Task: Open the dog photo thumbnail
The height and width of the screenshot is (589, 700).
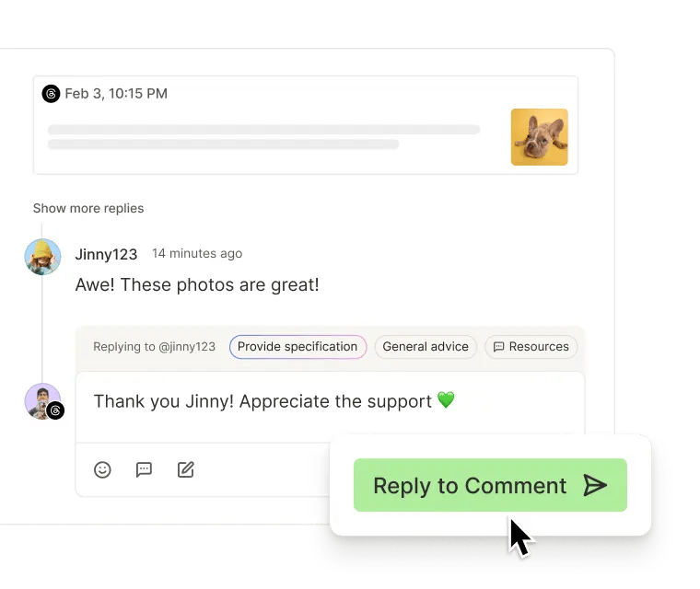Action: tap(540, 137)
